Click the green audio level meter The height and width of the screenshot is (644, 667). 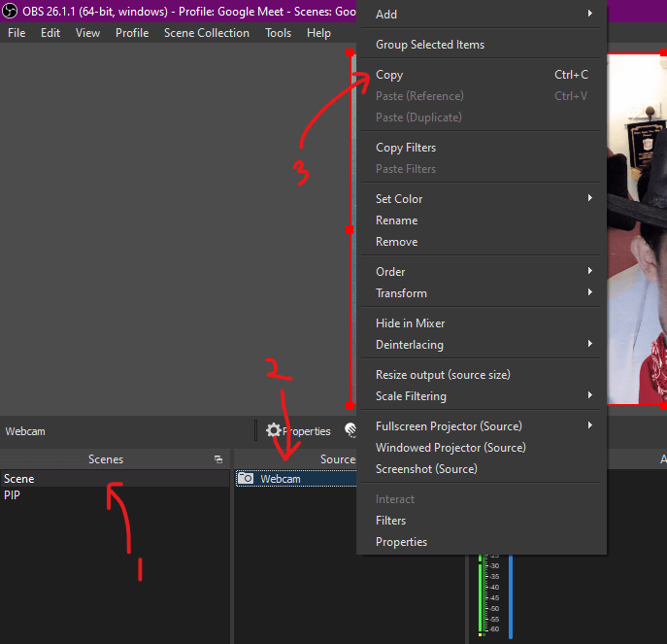pos(482,594)
